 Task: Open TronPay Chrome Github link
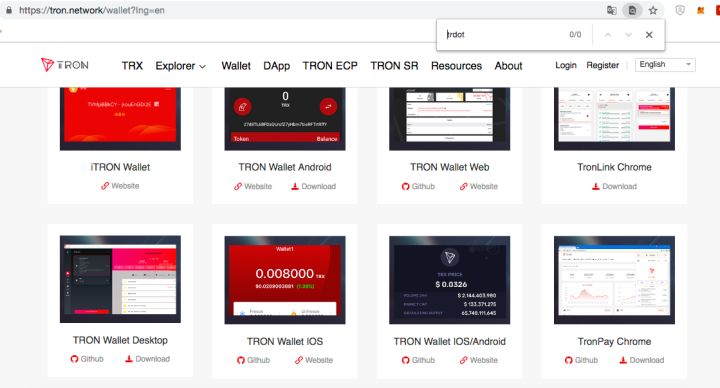pyautogui.click(x=581, y=360)
